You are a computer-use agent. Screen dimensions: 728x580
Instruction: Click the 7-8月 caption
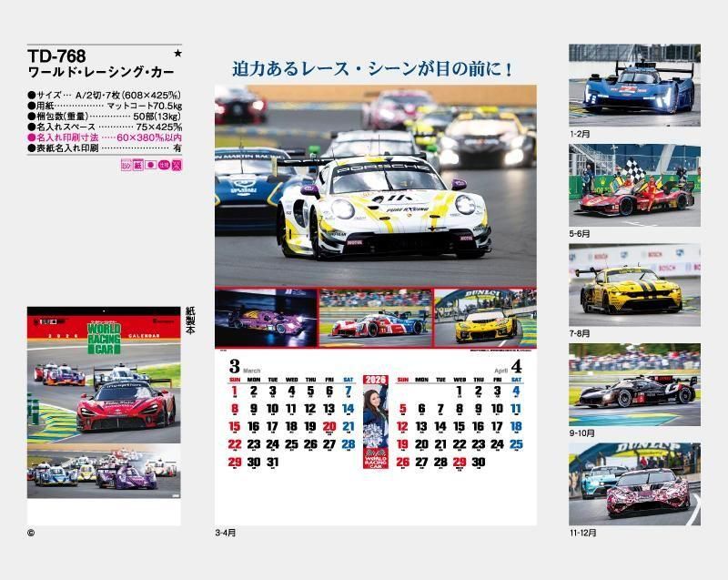point(580,334)
